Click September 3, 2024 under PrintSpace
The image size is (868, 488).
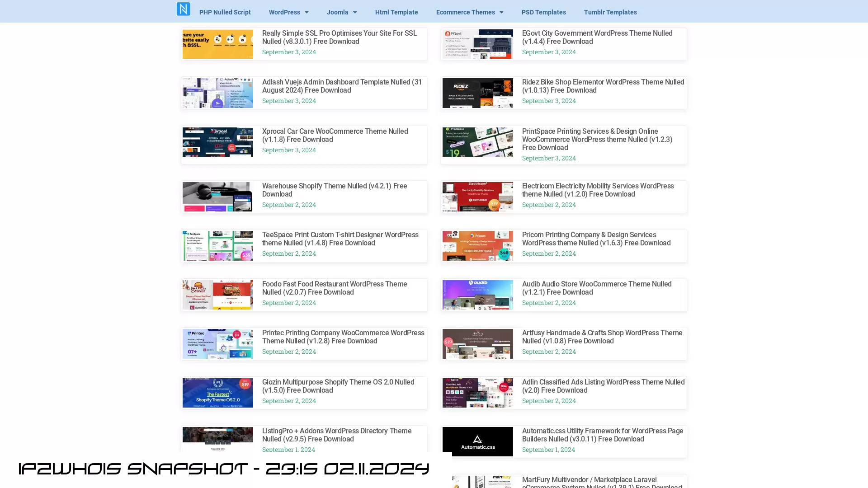[x=549, y=158]
